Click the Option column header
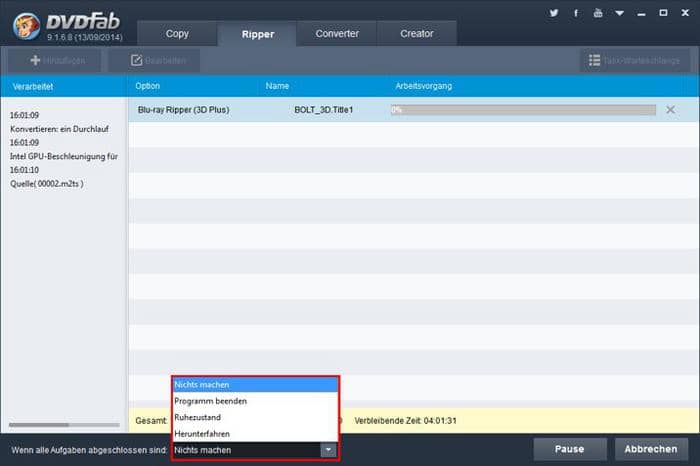 pyautogui.click(x=147, y=86)
